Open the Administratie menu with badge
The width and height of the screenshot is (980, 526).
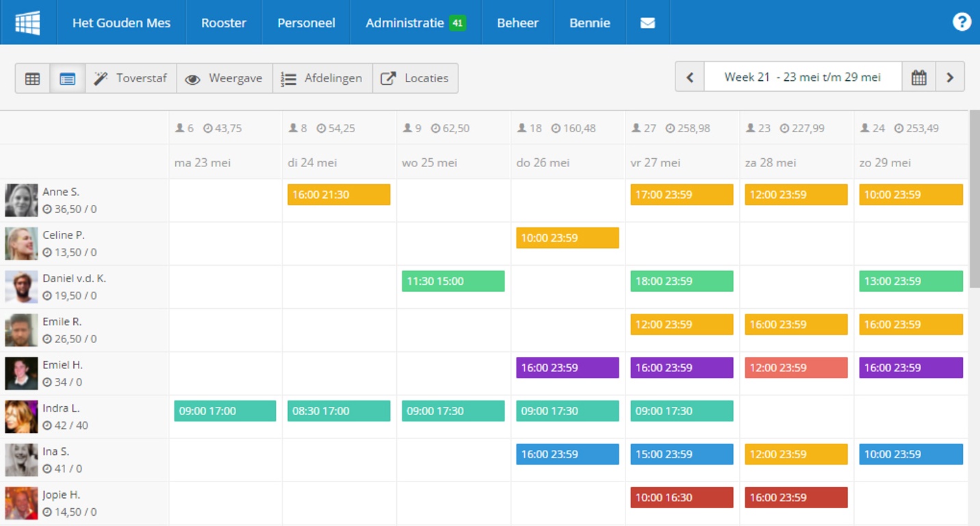[x=415, y=23]
